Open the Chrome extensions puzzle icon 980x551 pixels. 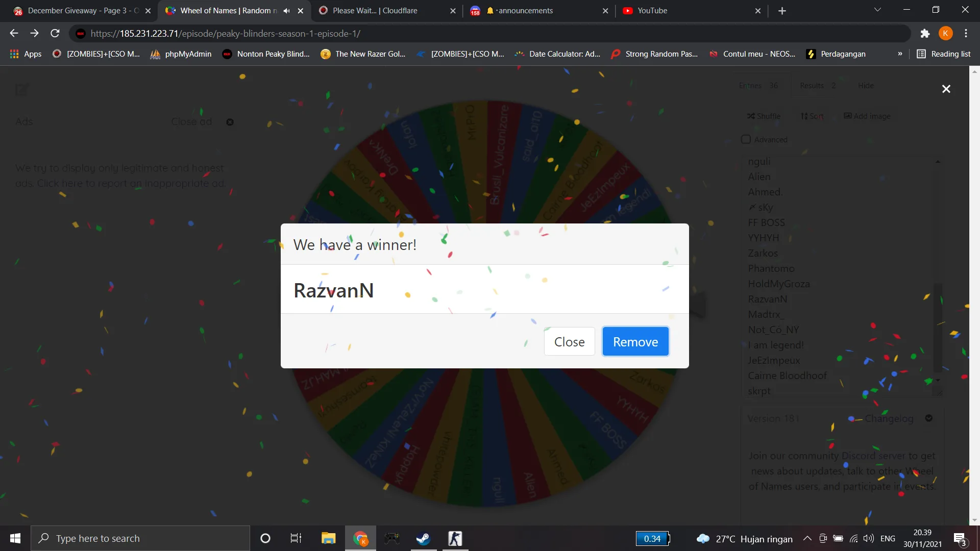(x=925, y=34)
